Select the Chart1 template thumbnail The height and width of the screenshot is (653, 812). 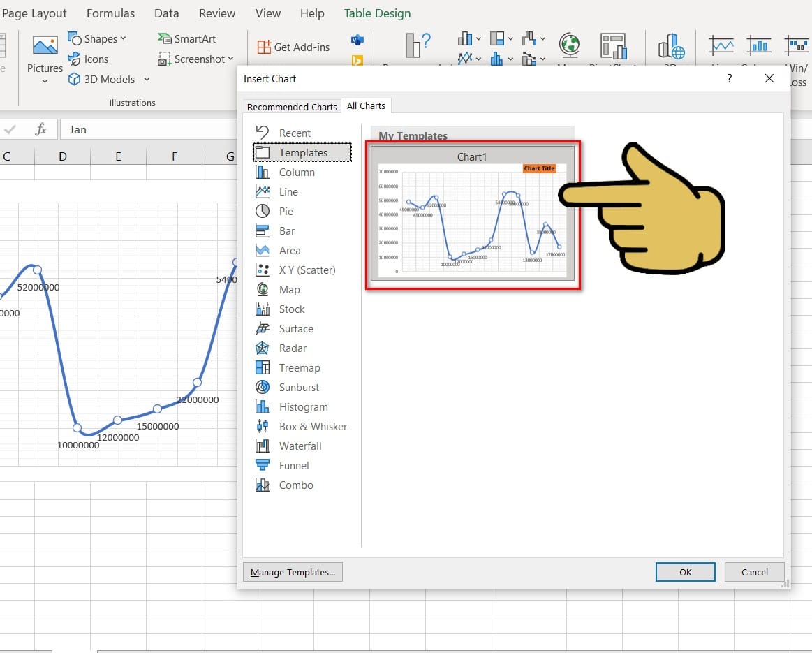point(473,213)
